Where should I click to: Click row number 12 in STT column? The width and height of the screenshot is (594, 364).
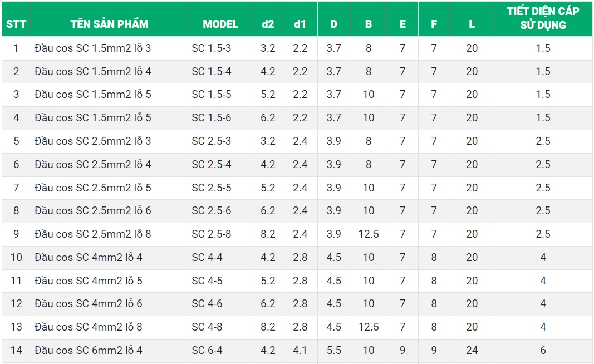(16, 304)
